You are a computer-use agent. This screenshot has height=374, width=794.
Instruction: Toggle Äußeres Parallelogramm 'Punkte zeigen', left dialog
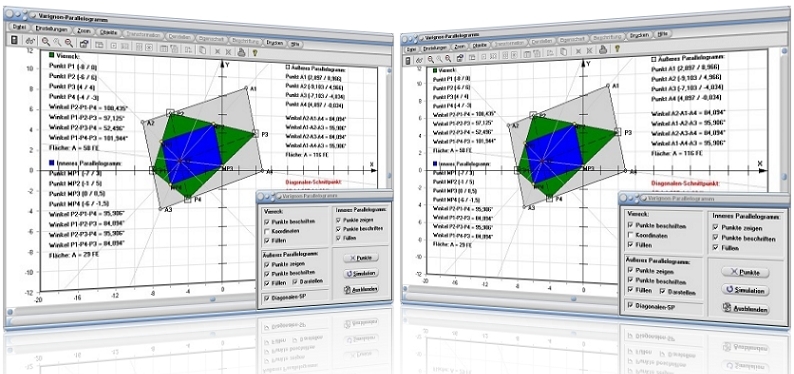click(x=266, y=264)
